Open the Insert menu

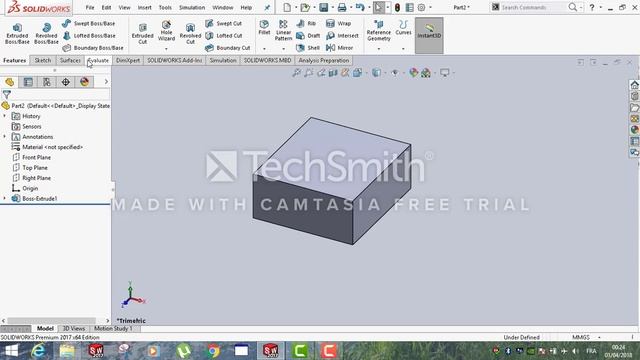tap(144, 7)
